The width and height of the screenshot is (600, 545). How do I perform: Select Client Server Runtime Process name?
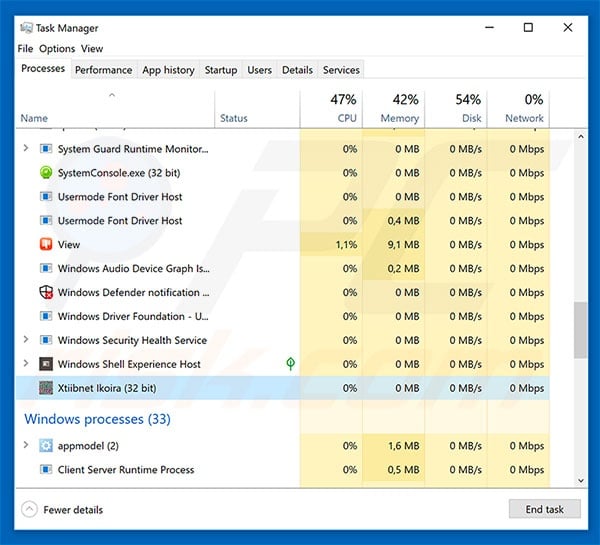[x=126, y=470]
